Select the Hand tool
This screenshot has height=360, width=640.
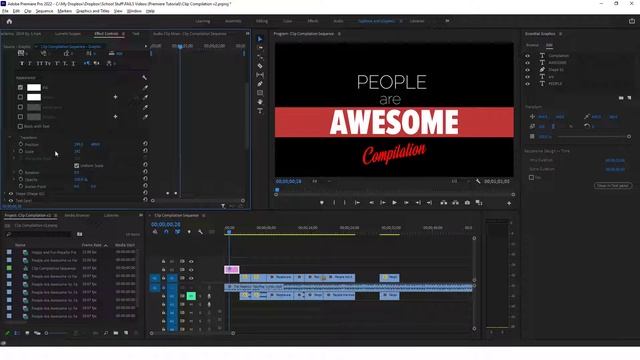coord(260,102)
